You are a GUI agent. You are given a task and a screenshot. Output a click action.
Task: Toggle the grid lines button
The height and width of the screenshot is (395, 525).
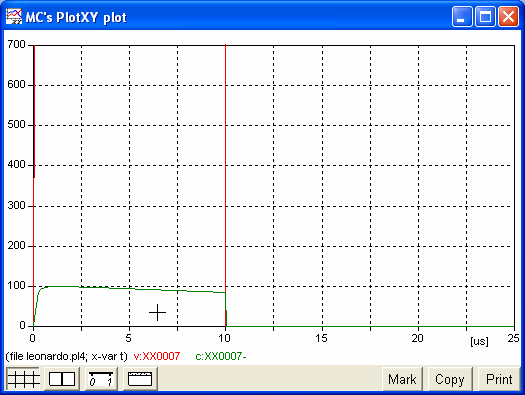(x=23, y=379)
